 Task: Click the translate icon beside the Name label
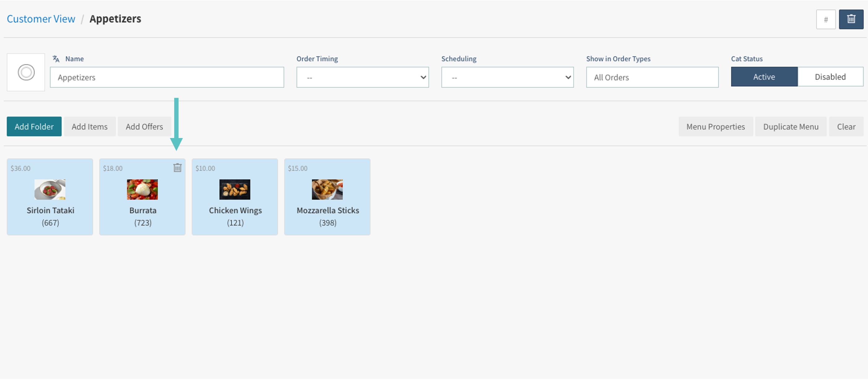[x=56, y=59]
